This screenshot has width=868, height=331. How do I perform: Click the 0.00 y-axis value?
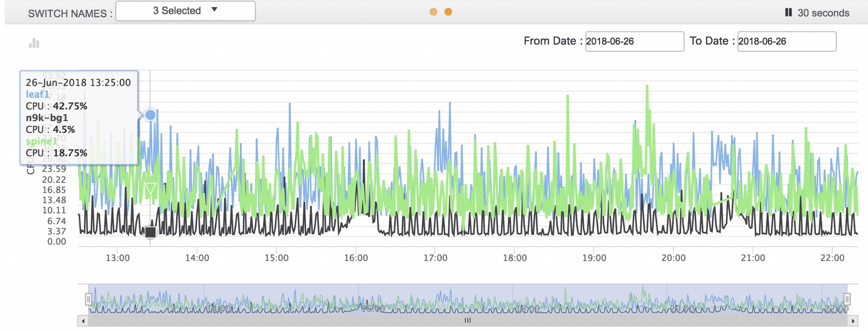click(57, 241)
